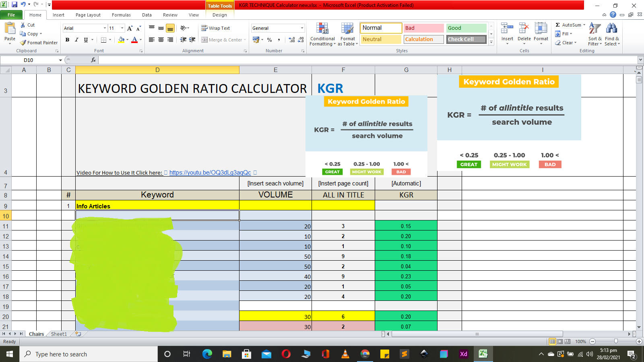Image resolution: width=644 pixels, height=362 pixels.
Task: Open Conditional Formatting options
Action: (322, 34)
